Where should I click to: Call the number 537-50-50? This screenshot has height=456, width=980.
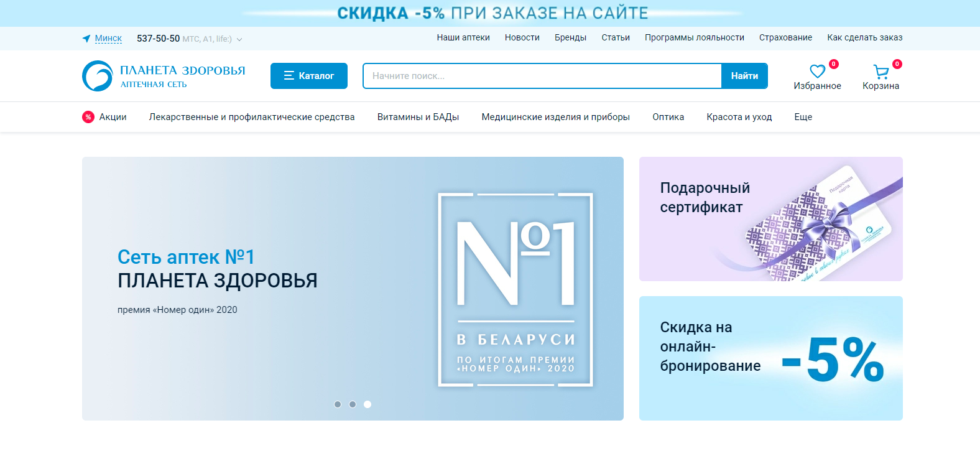click(x=158, y=39)
